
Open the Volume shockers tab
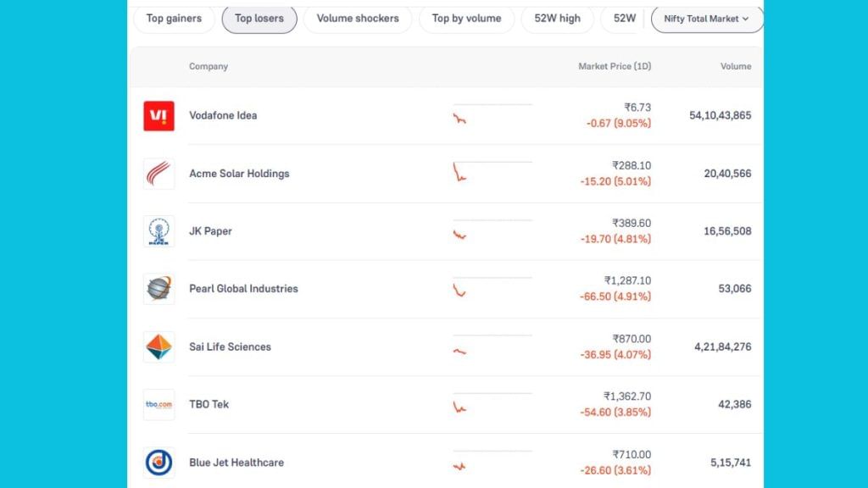(358, 19)
